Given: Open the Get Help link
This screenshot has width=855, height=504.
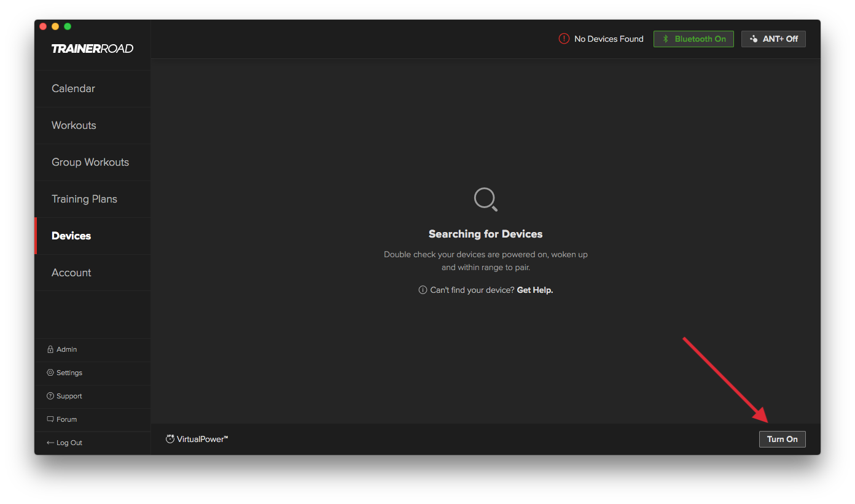Looking at the screenshot, I should click(535, 290).
